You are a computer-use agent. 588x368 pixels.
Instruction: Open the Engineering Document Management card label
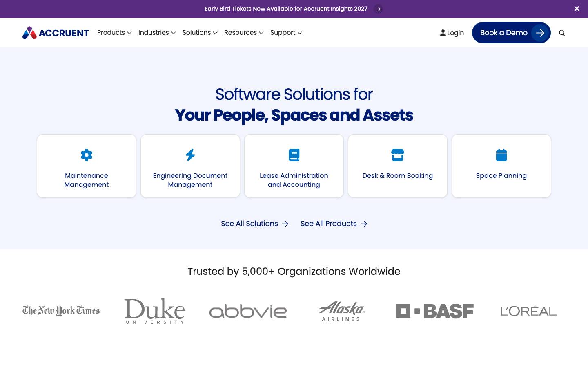190,180
